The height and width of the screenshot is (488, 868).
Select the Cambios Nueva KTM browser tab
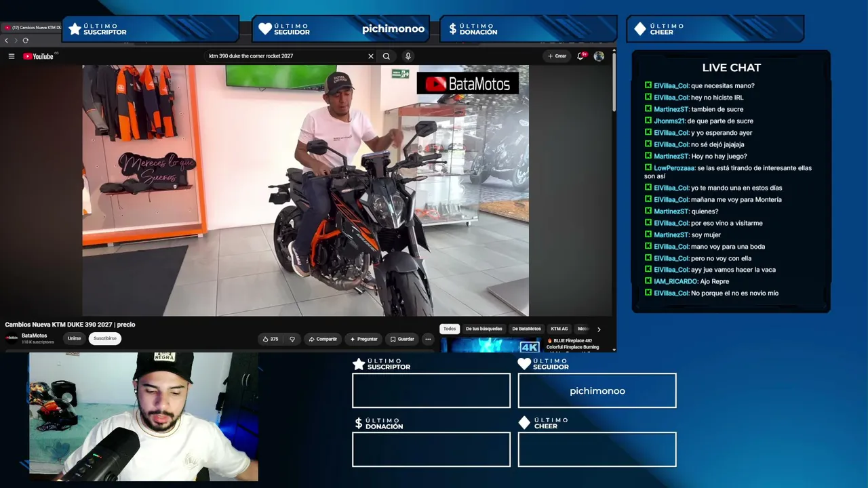(x=33, y=28)
